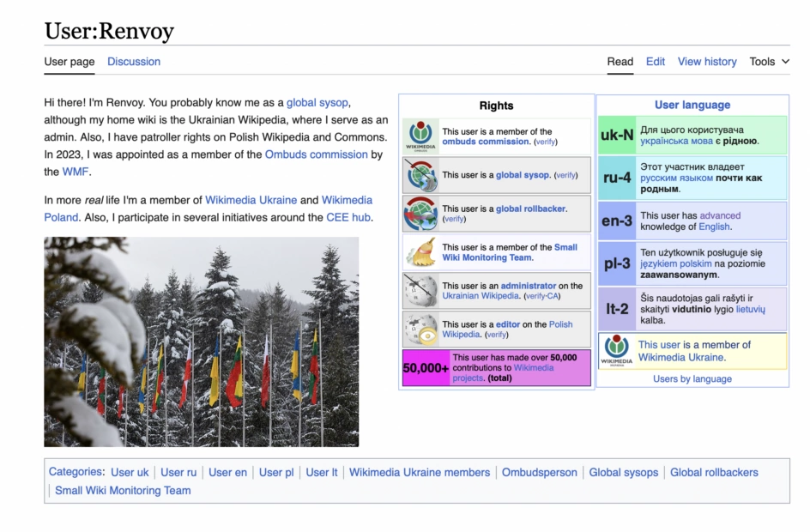The height and width of the screenshot is (532, 810).
Task: Click the advanced link in en-3 box
Action: (x=720, y=215)
